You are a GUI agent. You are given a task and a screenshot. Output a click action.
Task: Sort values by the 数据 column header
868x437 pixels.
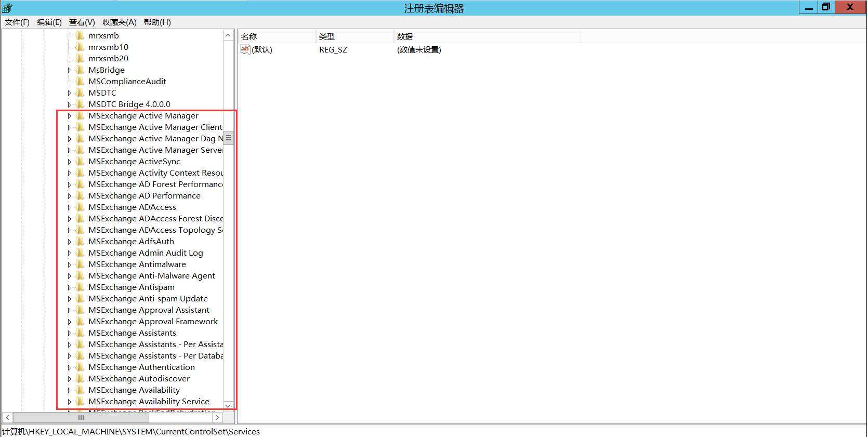coord(488,36)
